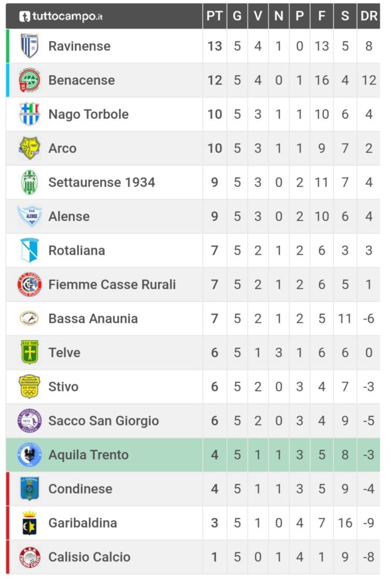Image resolution: width=392 pixels, height=579 pixels.
Task: Click the Fiemme Casse Rurali round badge
Action: pyautogui.click(x=29, y=284)
